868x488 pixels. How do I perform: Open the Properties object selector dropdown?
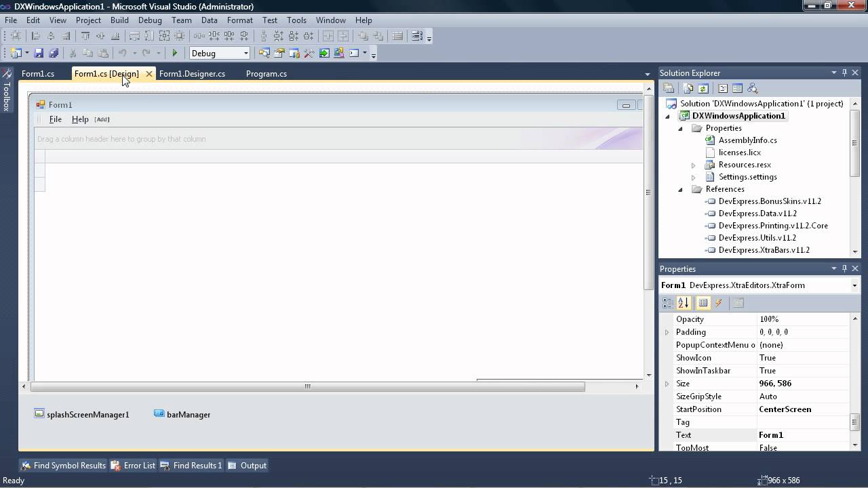pyautogui.click(x=854, y=285)
